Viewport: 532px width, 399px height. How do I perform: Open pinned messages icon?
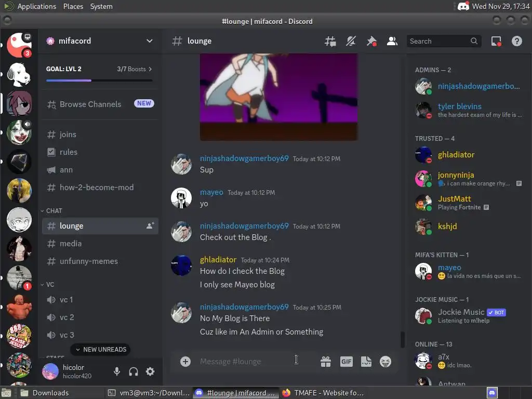pos(371,41)
